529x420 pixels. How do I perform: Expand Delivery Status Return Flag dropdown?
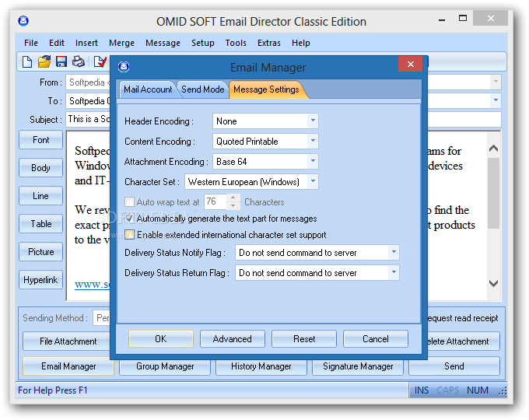click(x=394, y=272)
